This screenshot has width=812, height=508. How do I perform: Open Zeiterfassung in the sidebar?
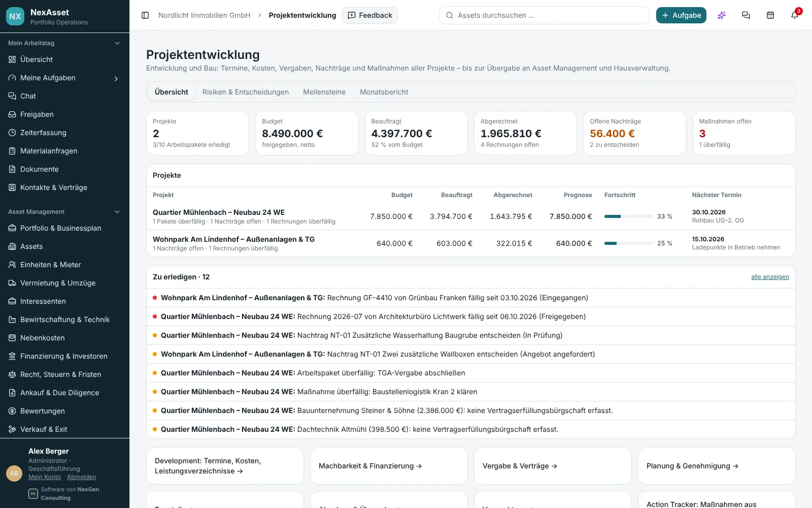coord(64,133)
